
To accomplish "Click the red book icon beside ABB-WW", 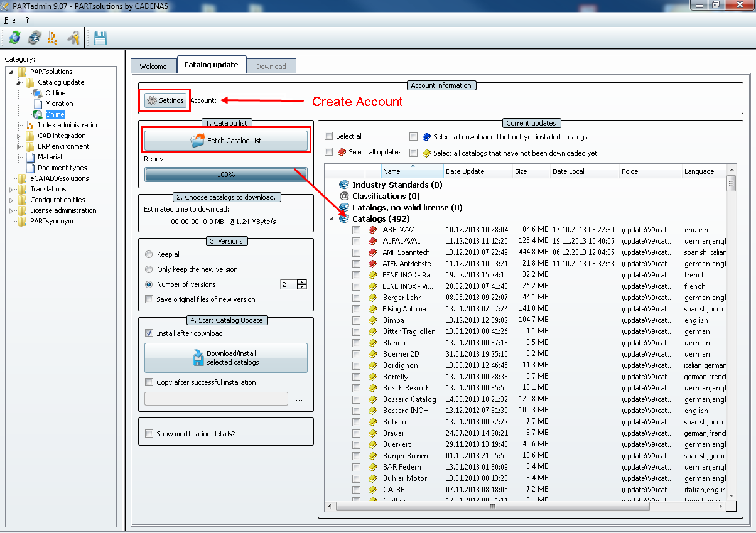I will pyautogui.click(x=373, y=230).
